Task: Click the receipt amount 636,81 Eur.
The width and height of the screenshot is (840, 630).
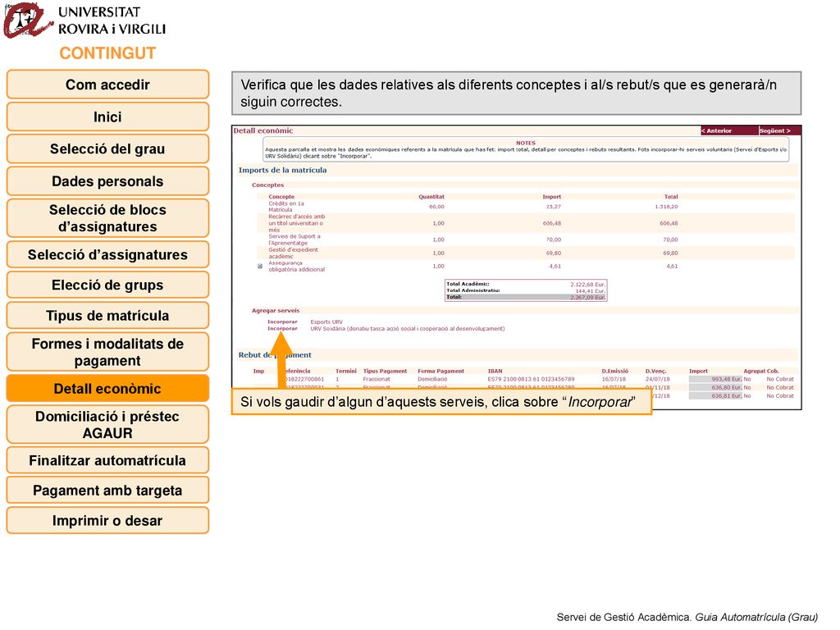Action: (x=727, y=396)
